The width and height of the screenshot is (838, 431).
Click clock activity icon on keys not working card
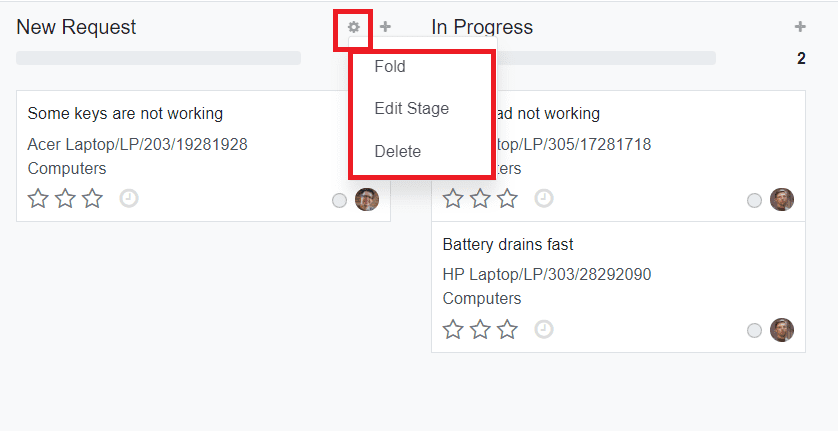point(129,199)
